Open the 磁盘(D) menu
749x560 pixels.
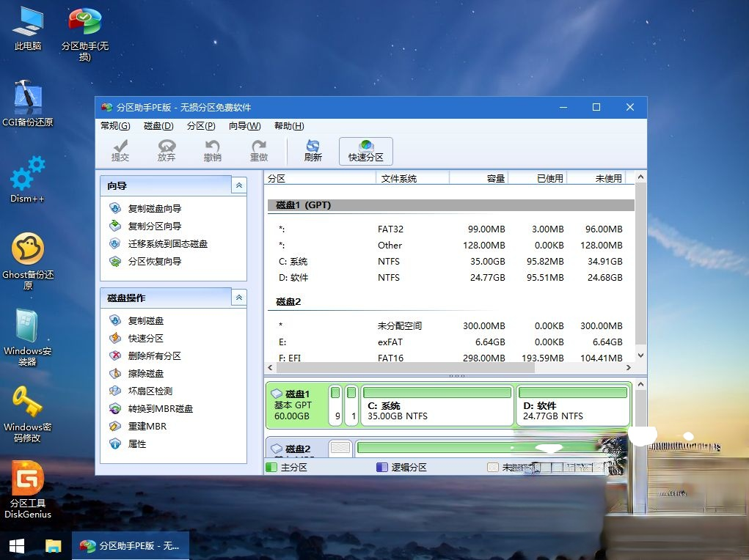pos(158,126)
